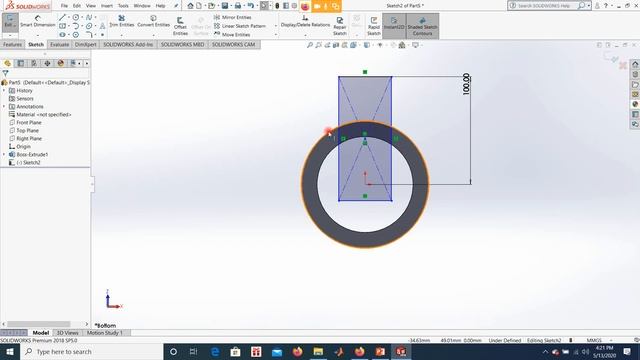Select the Line sketch tool
This screenshot has width=640, height=360.
(x=62, y=18)
